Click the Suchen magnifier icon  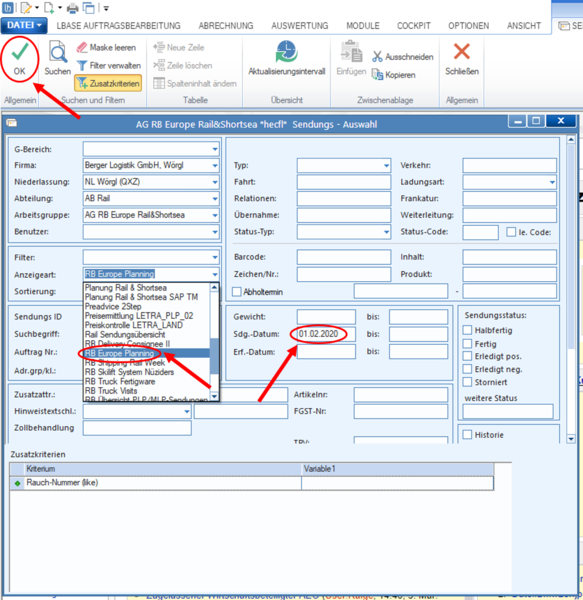pyautogui.click(x=58, y=52)
